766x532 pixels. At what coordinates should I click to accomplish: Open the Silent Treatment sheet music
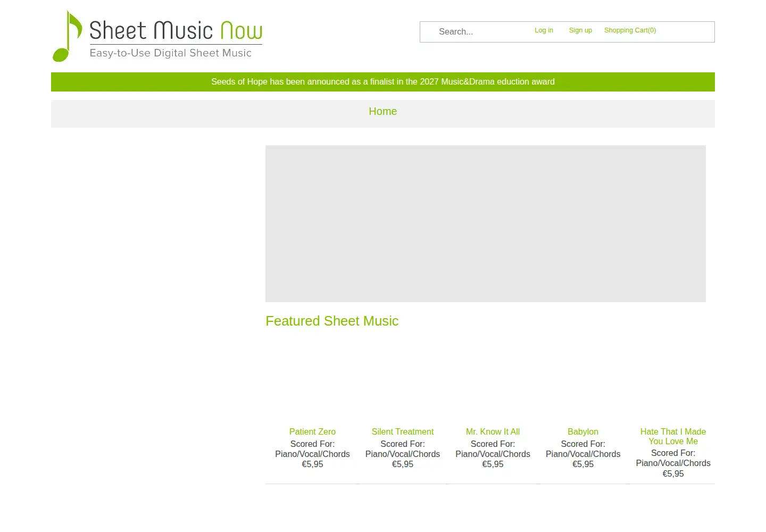click(x=403, y=431)
